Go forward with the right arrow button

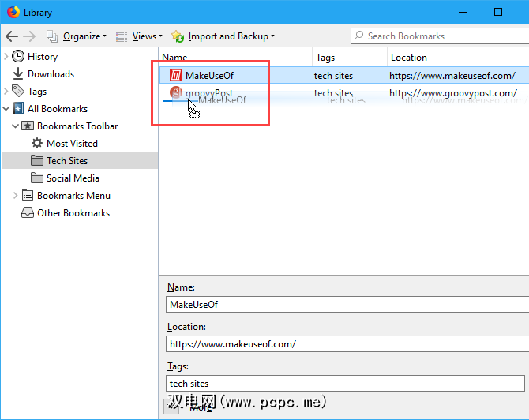(29, 36)
